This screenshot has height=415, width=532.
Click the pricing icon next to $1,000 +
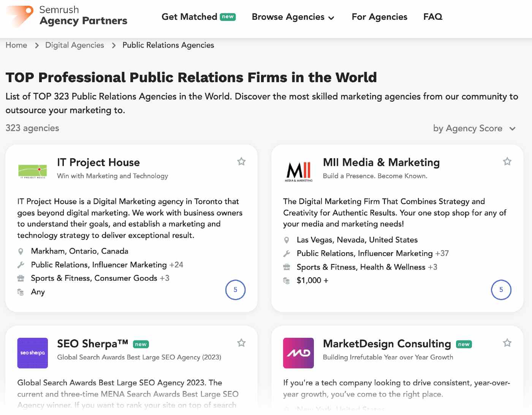pos(286,280)
